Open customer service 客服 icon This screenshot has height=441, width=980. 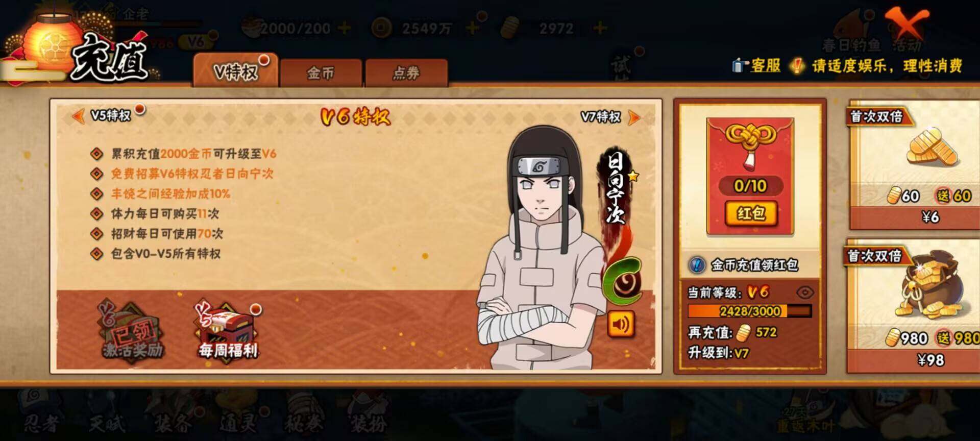pos(756,66)
